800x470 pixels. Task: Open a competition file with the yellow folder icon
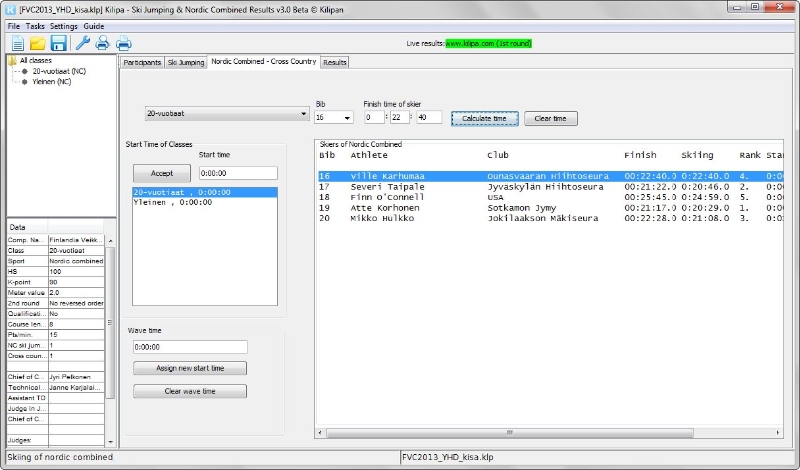(x=37, y=43)
